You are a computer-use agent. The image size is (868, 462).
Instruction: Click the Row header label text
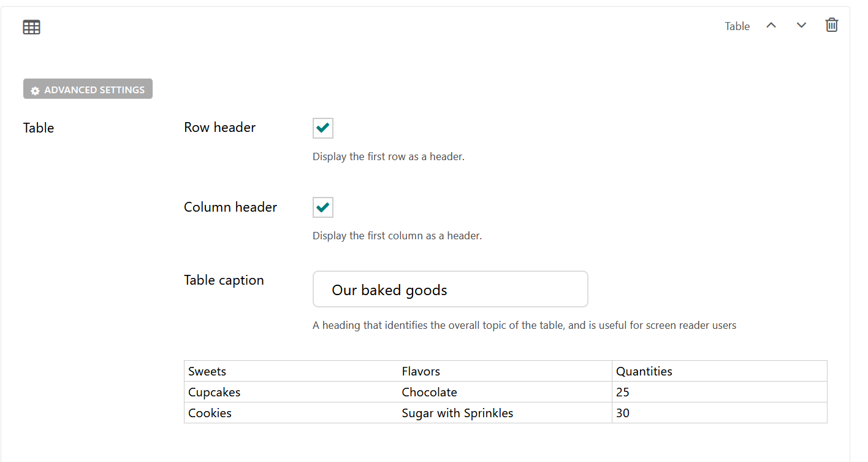(x=219, y=128)
